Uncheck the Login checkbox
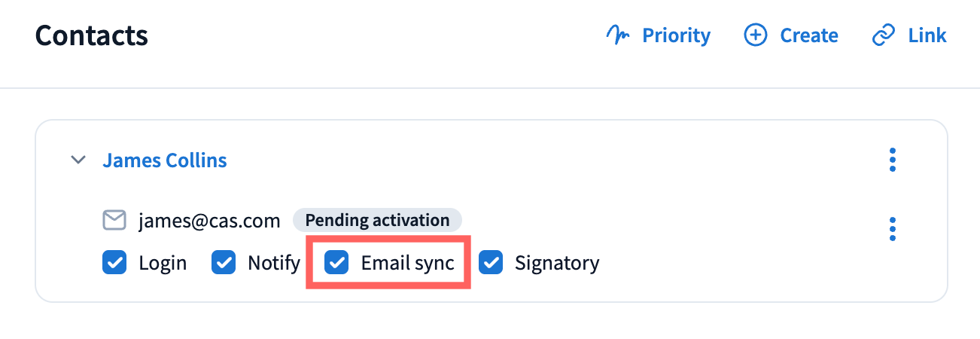 point(114,263)
